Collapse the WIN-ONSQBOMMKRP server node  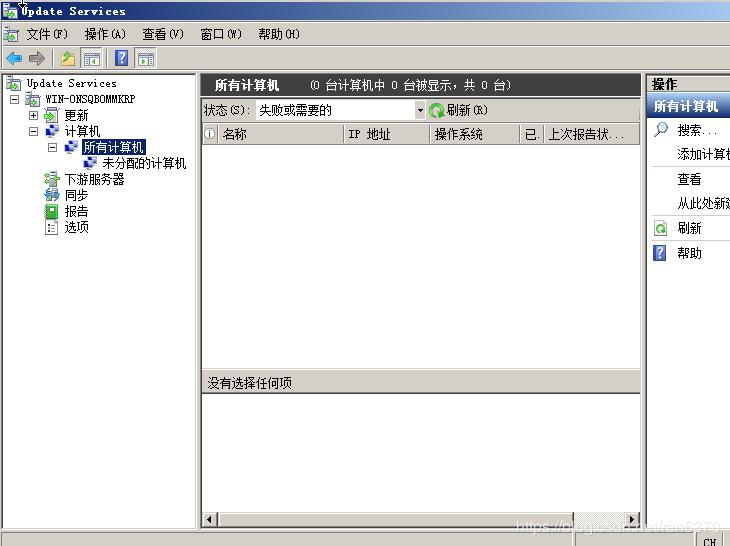pos(14,99)
